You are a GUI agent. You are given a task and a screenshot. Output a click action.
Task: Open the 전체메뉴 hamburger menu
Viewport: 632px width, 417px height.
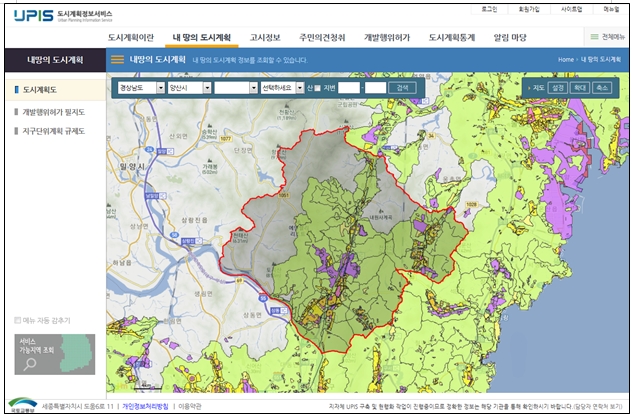(x=605, y=37)
